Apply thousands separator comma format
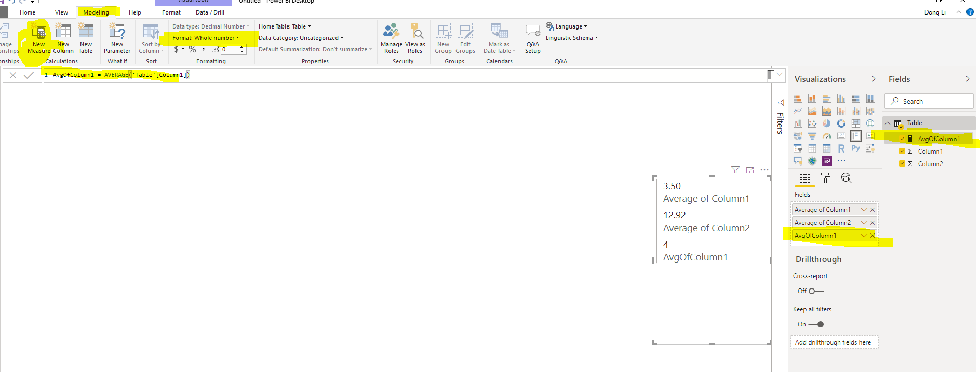Image resolution: width=980 pixels, height=372 pixels. point(204,50)
